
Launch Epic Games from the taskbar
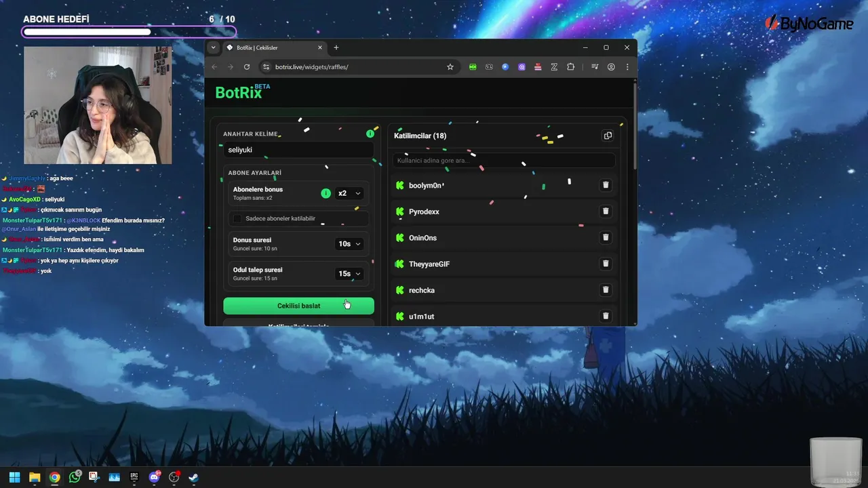point(134,477)
